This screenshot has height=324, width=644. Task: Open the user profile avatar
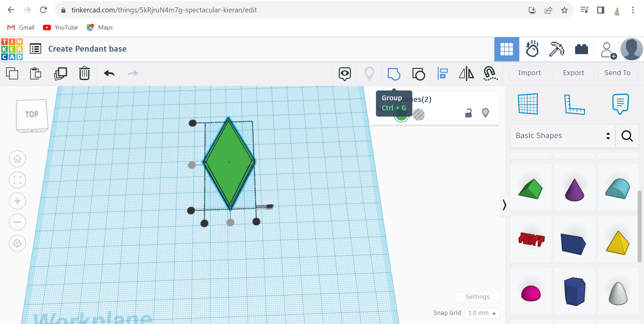(632, 49)
